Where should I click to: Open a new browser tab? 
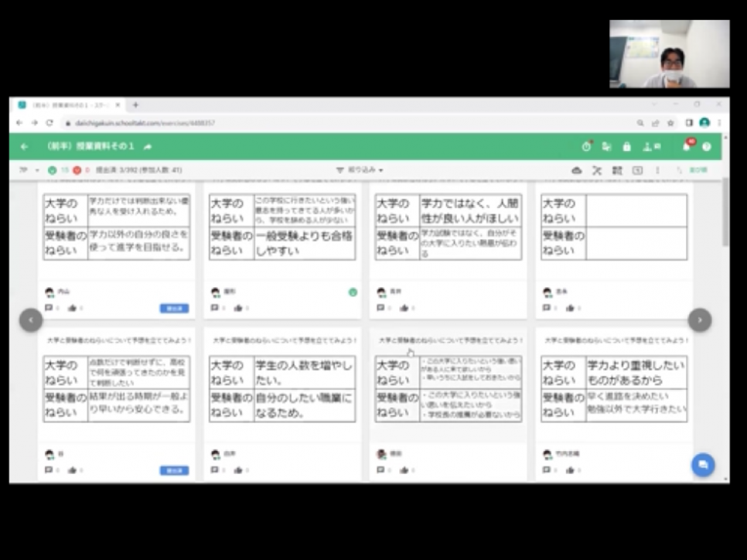coord(135,104)
